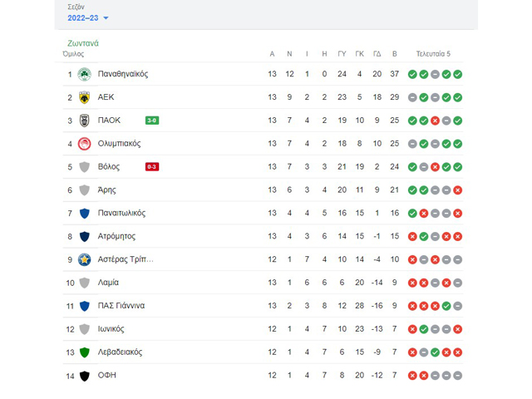Click the Ολυμπιακός club crest
The height and width of the screenshot is (399, 532).
tap(84, 144)
